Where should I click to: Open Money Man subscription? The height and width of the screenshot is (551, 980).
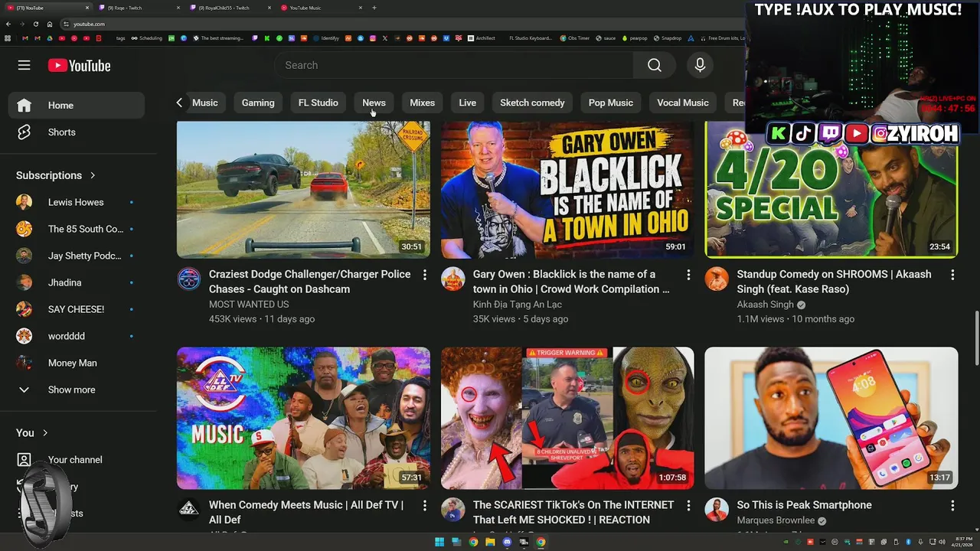(75, 363)
